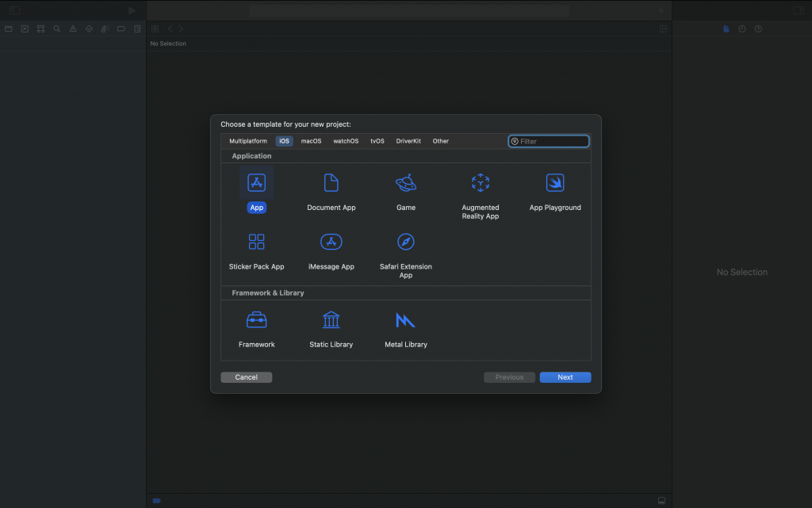Open the Issue navigator warning icon
812x508 pixels.
pyautogui.click(x=73, y=29)
